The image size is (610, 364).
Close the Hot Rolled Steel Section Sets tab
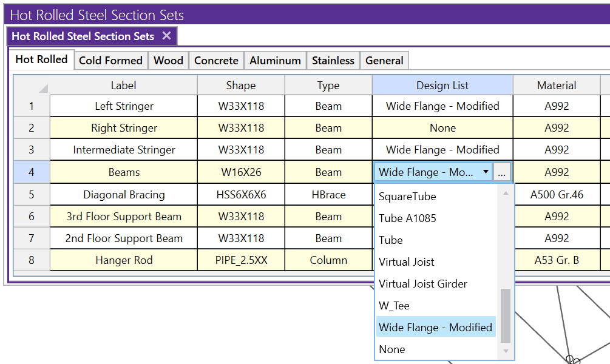point(166,36)
